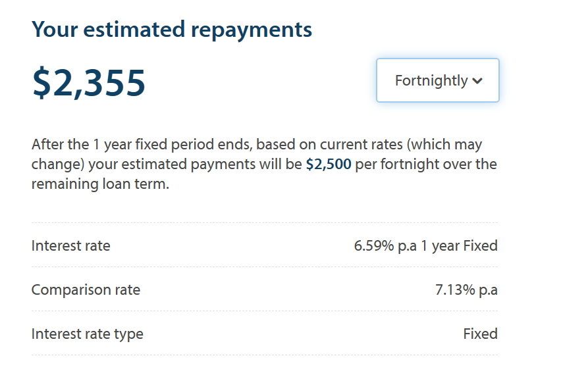Click the chevron arrow beside Fortnightly

[477, 81]
